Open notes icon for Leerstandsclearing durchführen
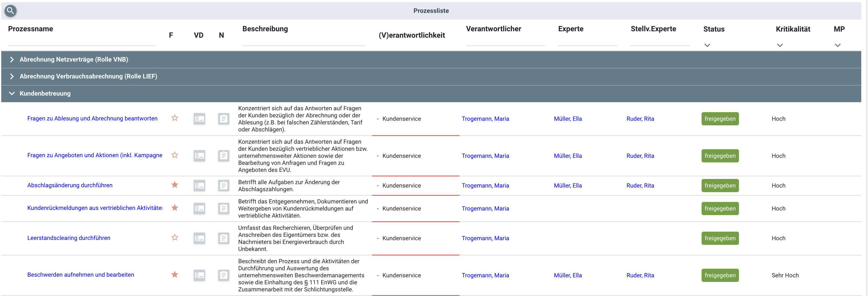This screenshot has width=868, height=296. (223, 238)
